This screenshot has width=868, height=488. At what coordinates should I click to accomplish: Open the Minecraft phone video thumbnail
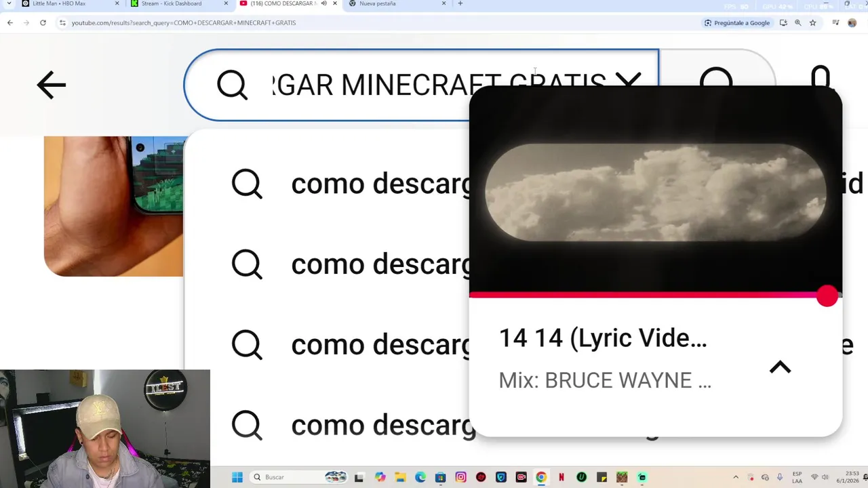pyautogui.click(x=114, y=206)
